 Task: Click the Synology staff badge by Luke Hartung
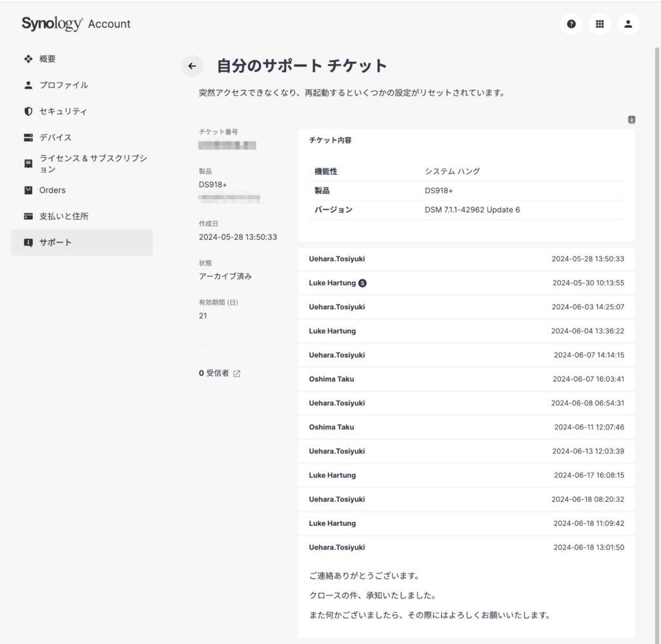tap(362, 283)
